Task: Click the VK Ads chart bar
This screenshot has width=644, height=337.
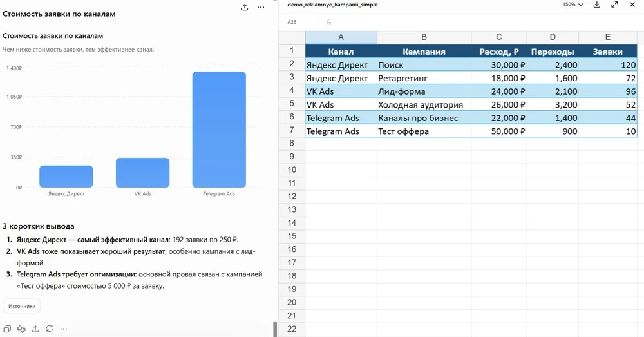Action: 142,173
